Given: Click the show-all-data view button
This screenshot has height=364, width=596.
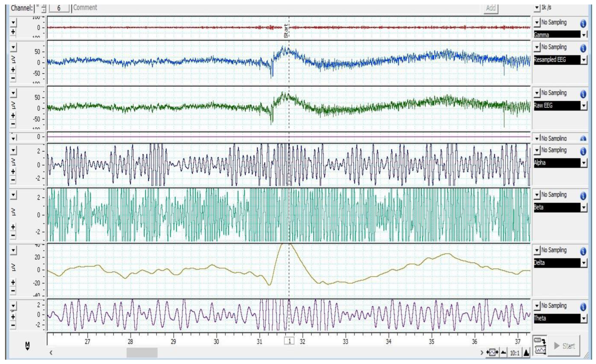Looking at the screenshot, I should 493,353.
